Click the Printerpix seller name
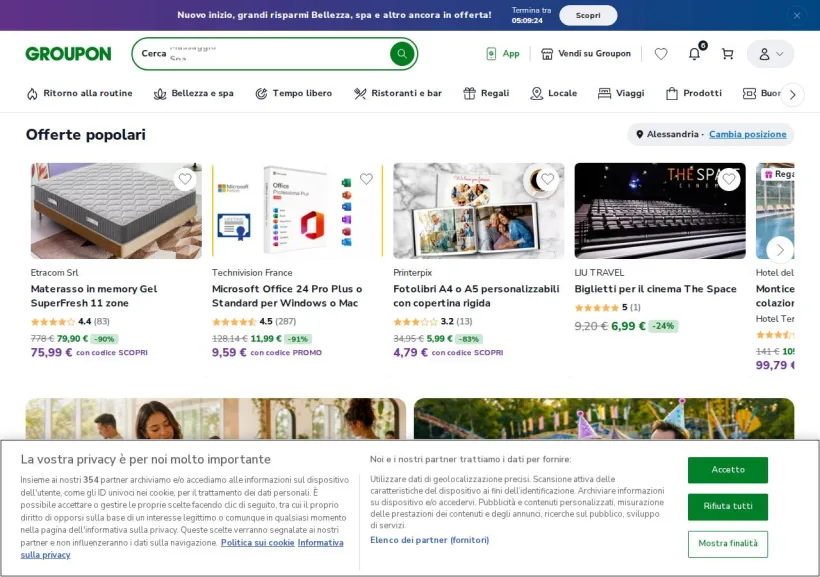Image resolution: width=820 pixels, height=577 pixels. [x=413, y=273]
